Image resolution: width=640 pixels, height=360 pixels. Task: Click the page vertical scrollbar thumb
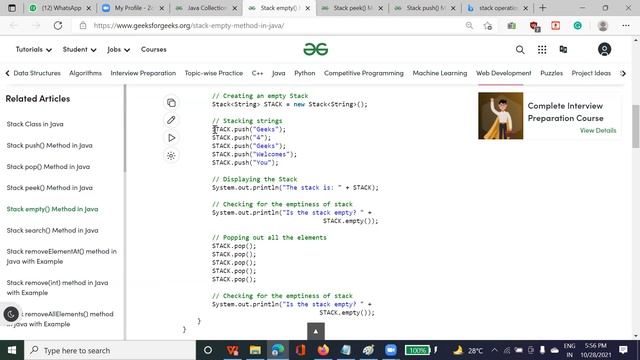coord(636,127)
